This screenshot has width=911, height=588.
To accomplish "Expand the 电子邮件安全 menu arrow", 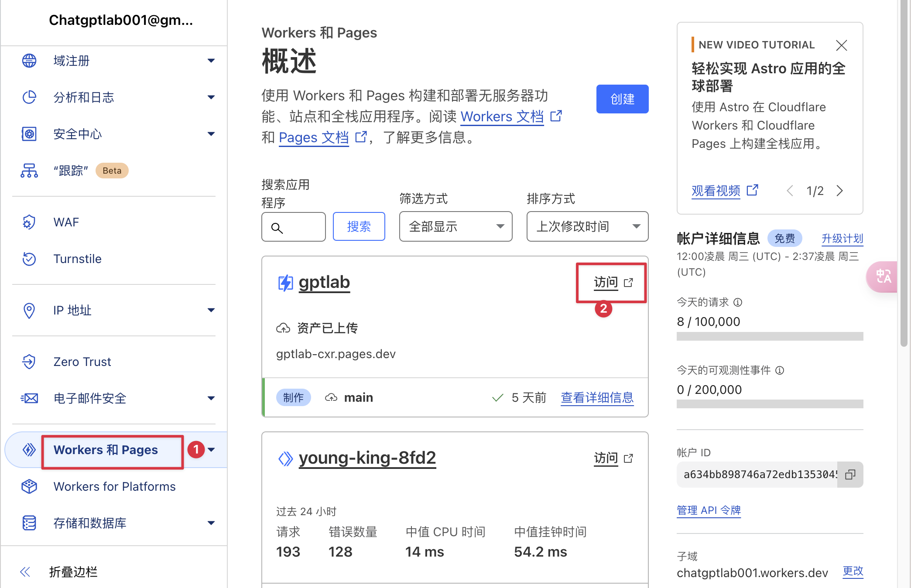I will [211, 398].
